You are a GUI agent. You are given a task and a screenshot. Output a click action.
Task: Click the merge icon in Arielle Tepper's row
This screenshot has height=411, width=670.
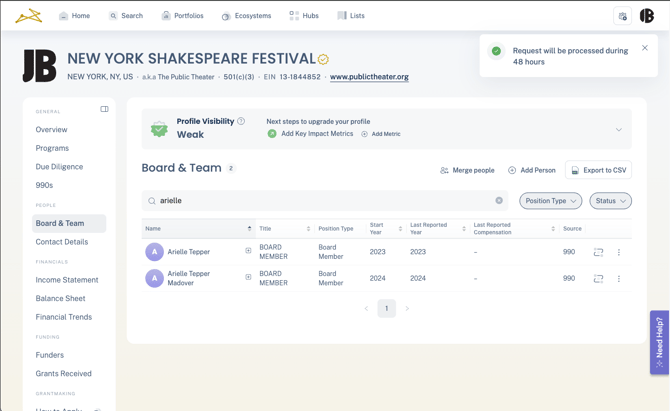pos(598,252)
